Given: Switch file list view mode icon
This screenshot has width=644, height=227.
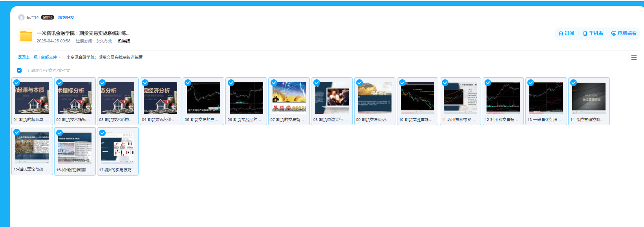Looking at the screenshot, I should tap(633, 57).
